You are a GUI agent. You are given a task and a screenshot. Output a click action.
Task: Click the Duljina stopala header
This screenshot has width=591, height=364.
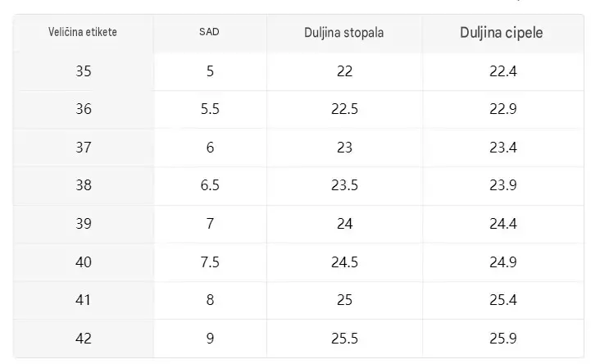click(343, 33)
